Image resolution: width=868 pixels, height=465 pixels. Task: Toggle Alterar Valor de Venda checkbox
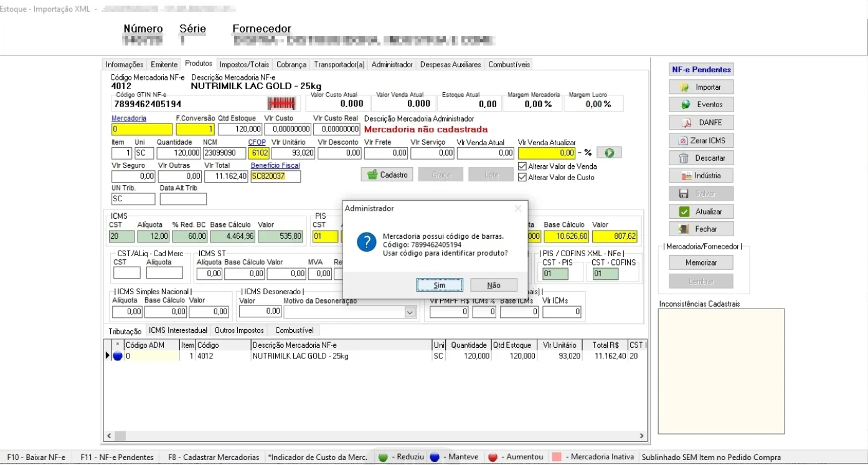[x=522, y=166]
